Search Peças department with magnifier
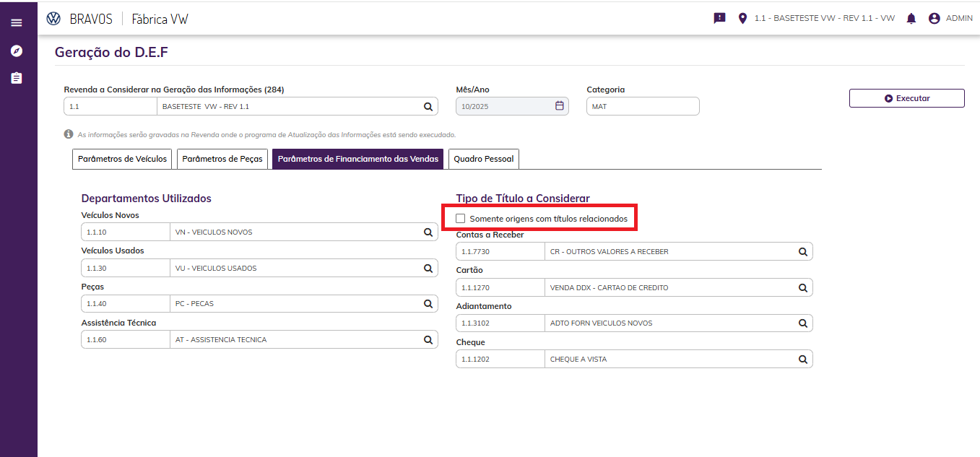 428,303
